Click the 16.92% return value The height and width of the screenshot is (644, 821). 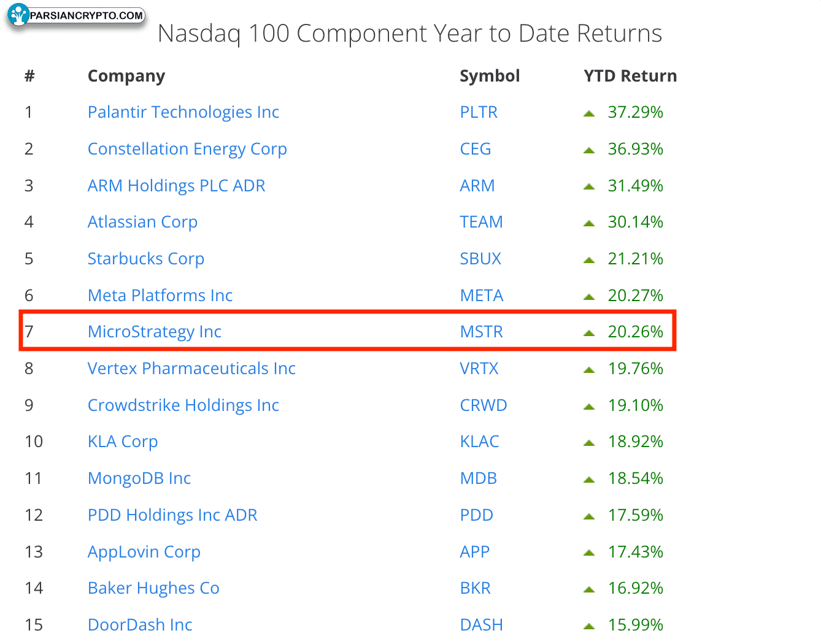[x=636, y=588]
